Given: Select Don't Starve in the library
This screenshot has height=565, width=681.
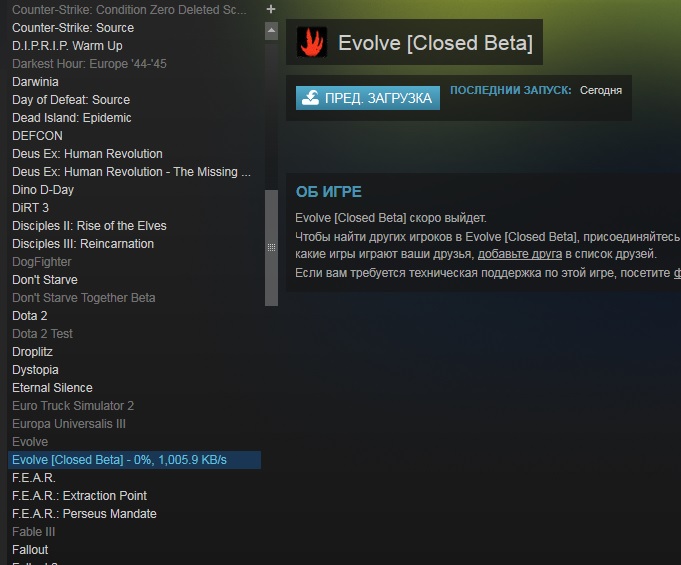Looking at the screenshot, I should (45, 280).
